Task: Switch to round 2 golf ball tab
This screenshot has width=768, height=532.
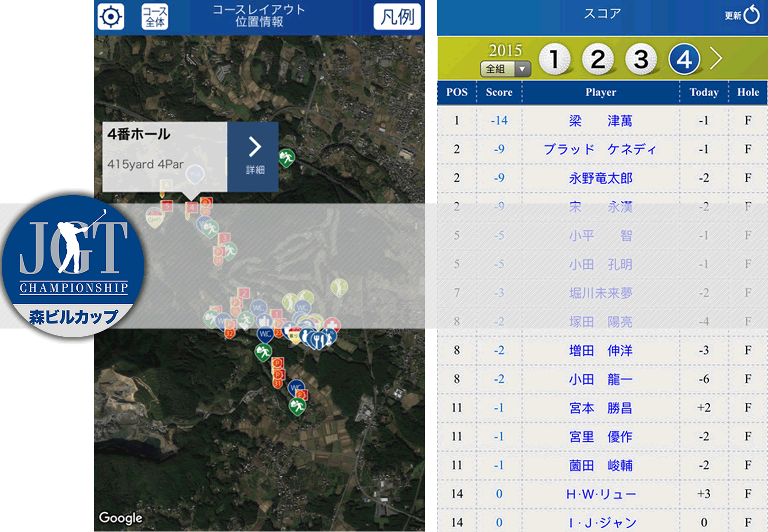Action: 597,59
